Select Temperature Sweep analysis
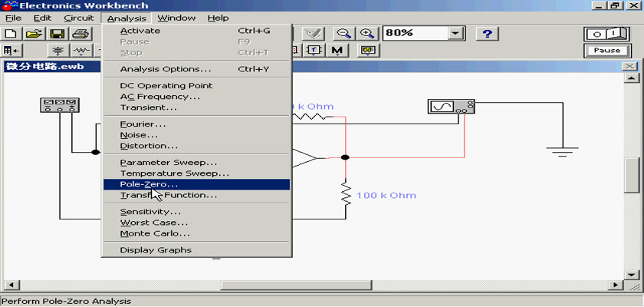This screenshot has width=644, height=307. 197,173
